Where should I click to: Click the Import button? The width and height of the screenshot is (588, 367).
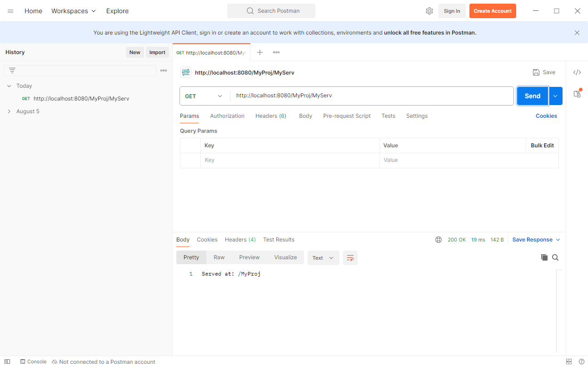point(157,52)
